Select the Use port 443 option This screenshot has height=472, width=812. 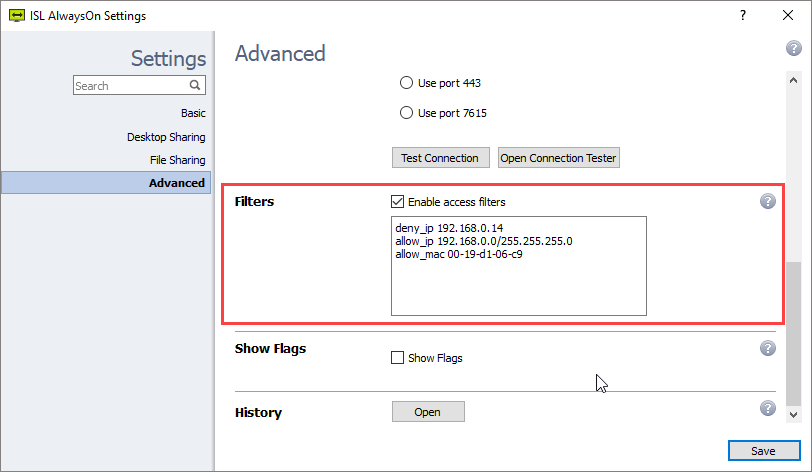tap(407, 83)
